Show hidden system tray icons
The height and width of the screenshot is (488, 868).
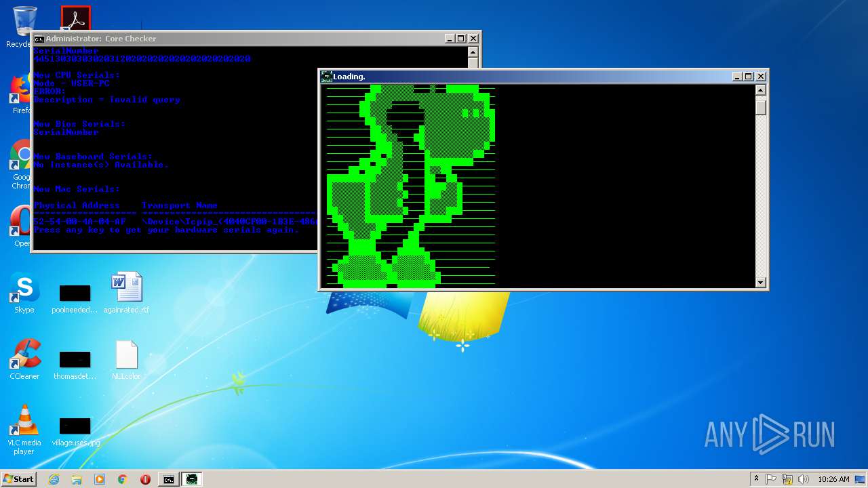[x=756, y=479]
